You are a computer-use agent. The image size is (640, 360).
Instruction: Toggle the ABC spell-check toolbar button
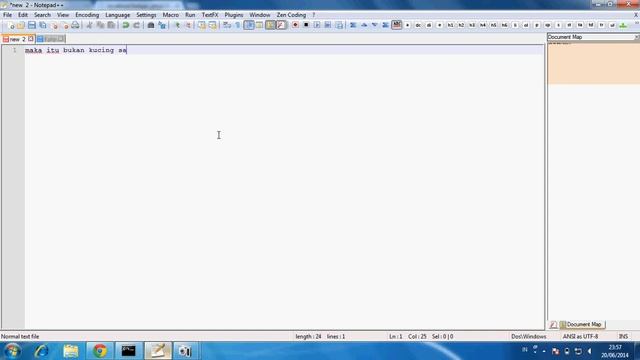pyautogui.click(x=396, y=25)
